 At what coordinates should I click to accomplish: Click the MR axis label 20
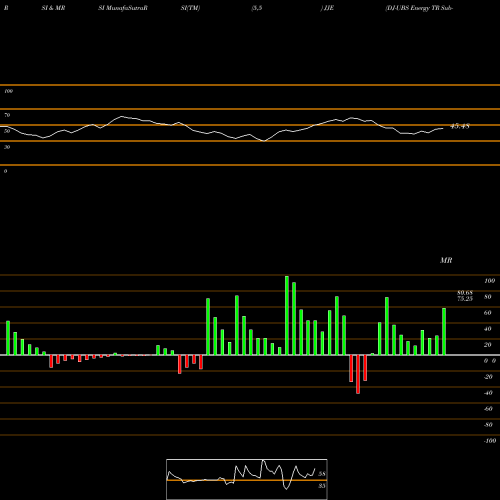488,345
